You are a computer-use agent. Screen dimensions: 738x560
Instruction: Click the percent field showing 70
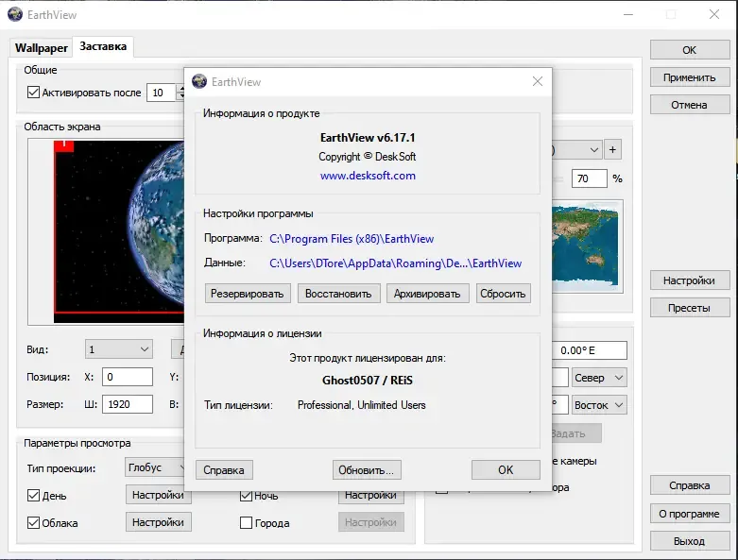pyautogui.click(x=589, y=178)
